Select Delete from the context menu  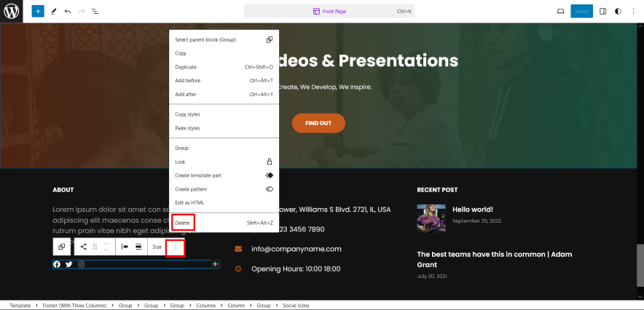point(183,223)
